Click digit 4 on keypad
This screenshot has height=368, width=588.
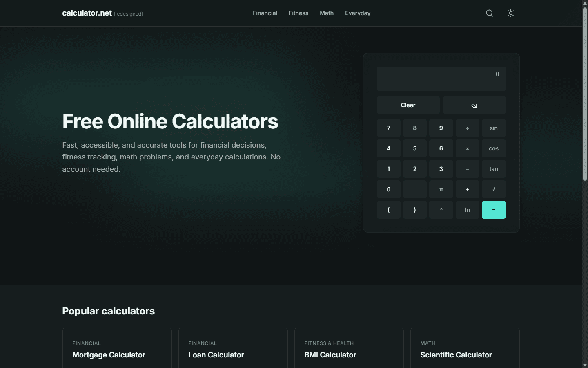[x=389, y=148]
